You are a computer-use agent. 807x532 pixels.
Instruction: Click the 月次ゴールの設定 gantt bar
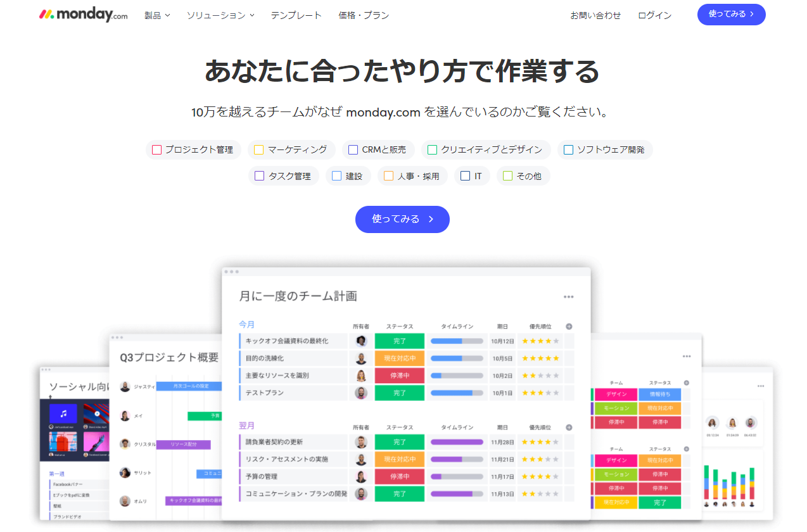189,386
